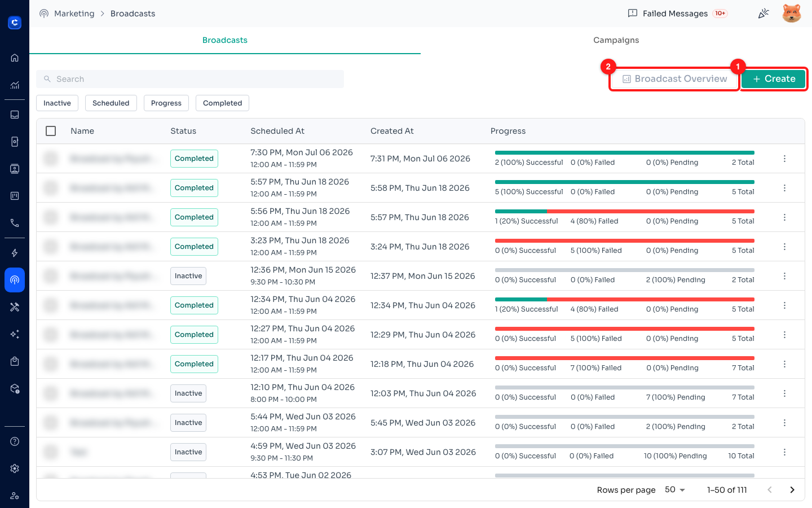Viewport: 812px width, 508px height.
Task: Click progress bar of Jul 06 2026 broadcast
Action: 625,152
